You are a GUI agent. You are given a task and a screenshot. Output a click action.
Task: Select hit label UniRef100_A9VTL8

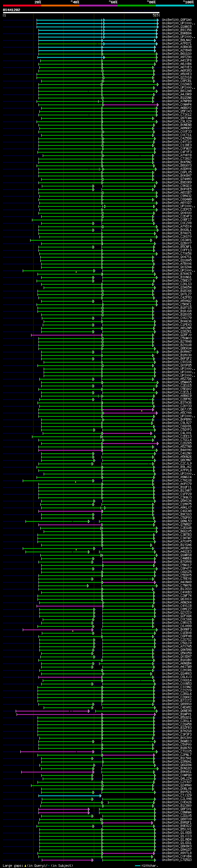(x=177, y=853)
